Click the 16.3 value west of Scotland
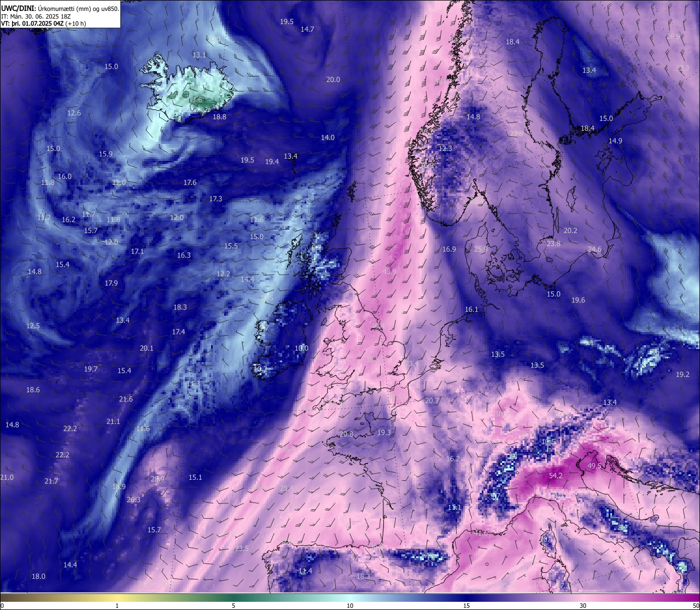This screenshot has width=700, height=610. point(184,255)
